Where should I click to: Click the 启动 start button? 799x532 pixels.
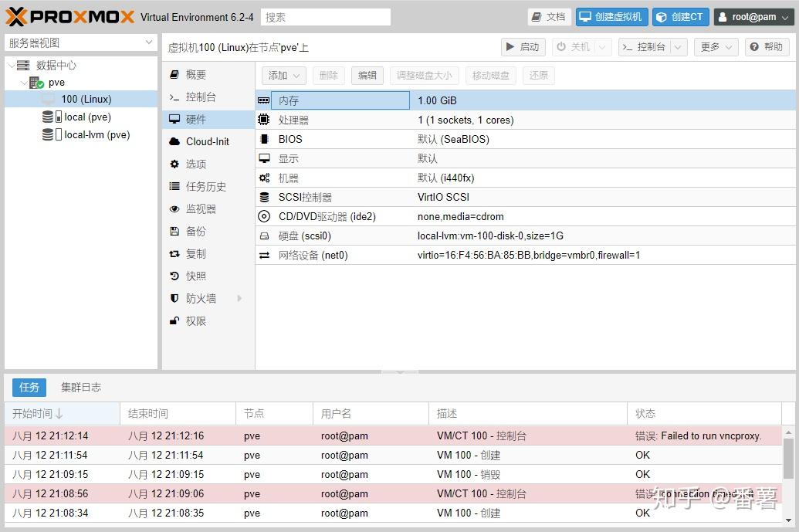pos(523,47)
